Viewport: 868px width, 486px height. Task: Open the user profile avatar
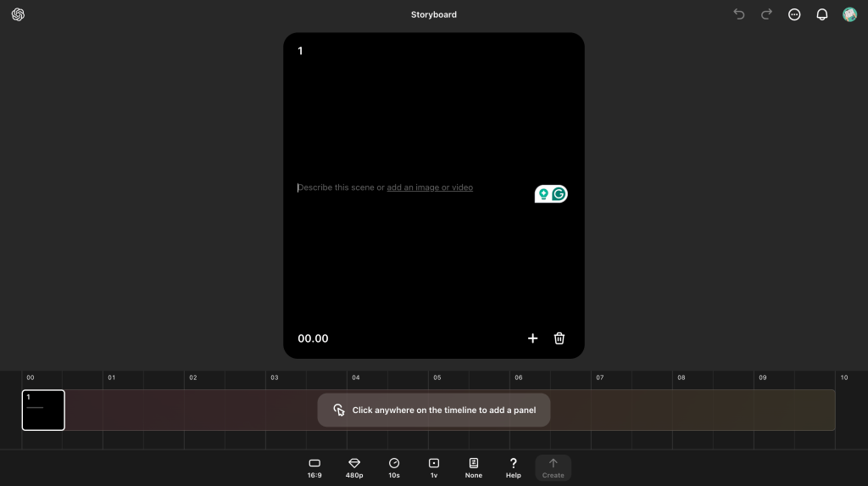(x=849, y=14)
